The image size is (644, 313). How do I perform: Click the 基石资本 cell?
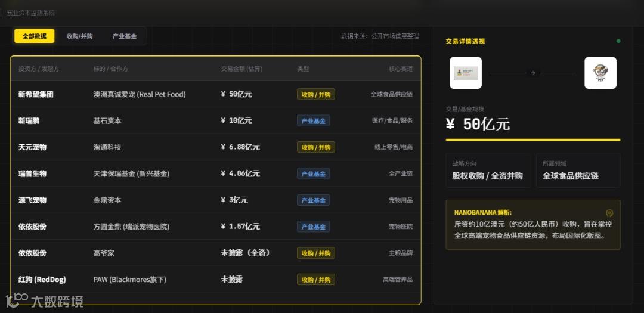pyautogui.click(x=107, y=121)
